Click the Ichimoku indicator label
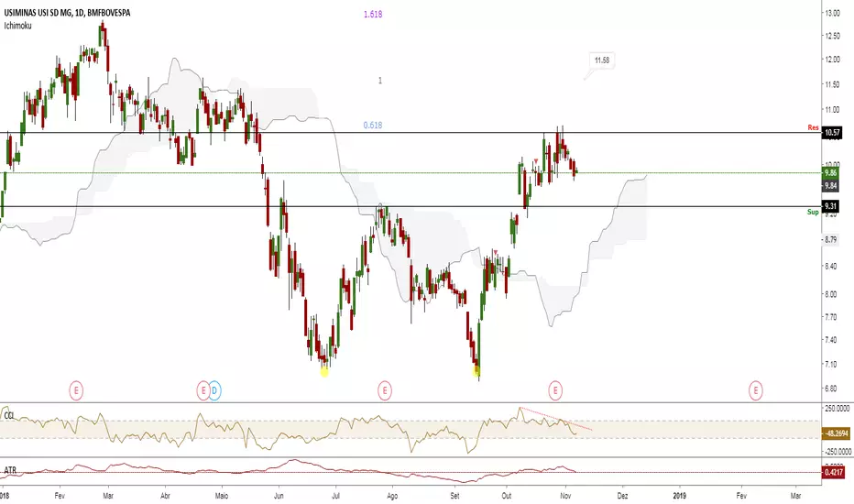 [x=17, y=26]
